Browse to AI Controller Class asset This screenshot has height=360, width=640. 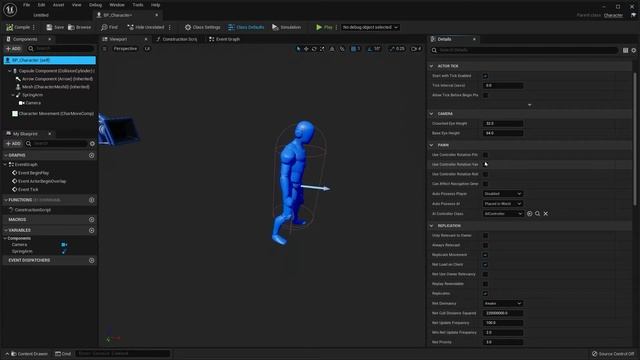538,213
